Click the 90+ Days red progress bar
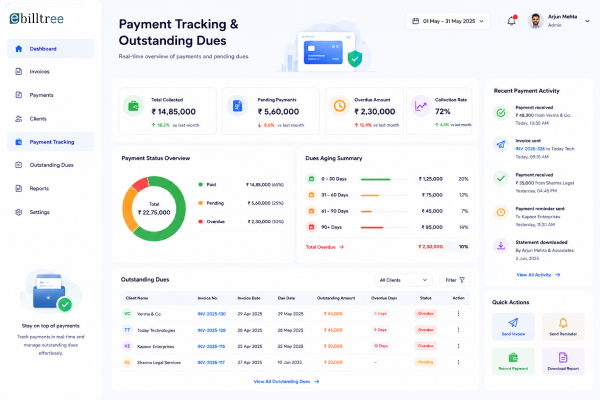Image resolution: width=600 pixels, height=400 pixels. [372, 227]
